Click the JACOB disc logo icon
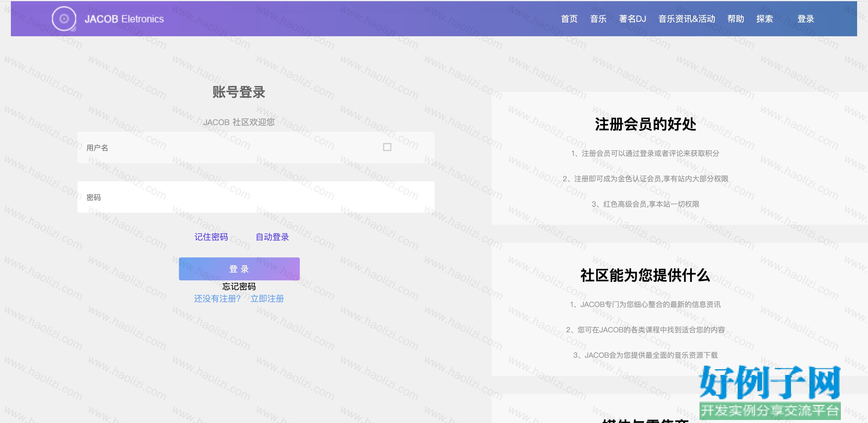868x423 pixels. coord(64,19)
